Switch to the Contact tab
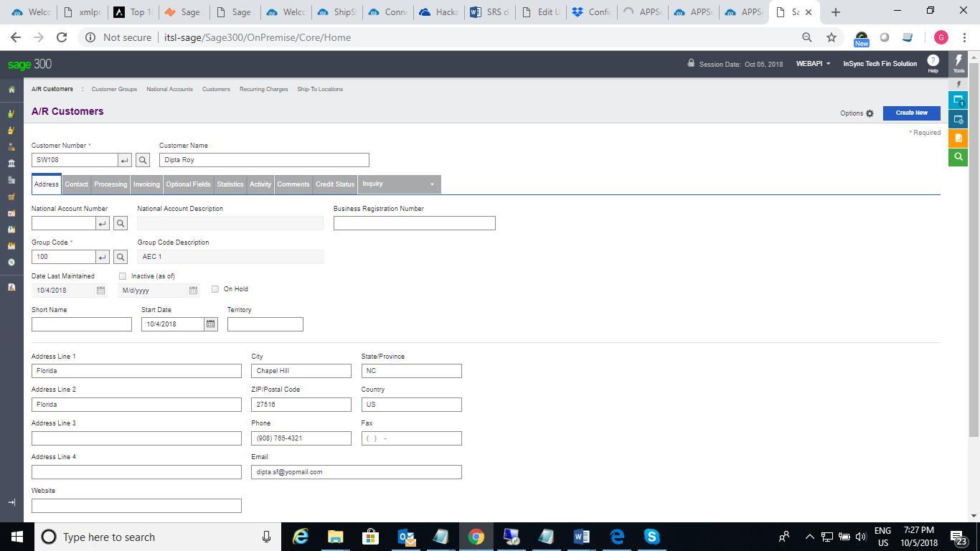980x551 pixels. (76, 184)
